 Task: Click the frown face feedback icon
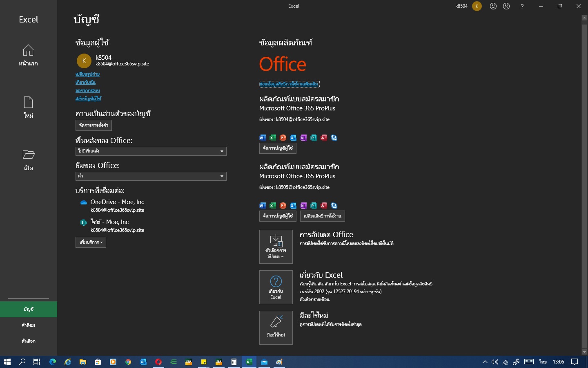(x=506, y=6)
